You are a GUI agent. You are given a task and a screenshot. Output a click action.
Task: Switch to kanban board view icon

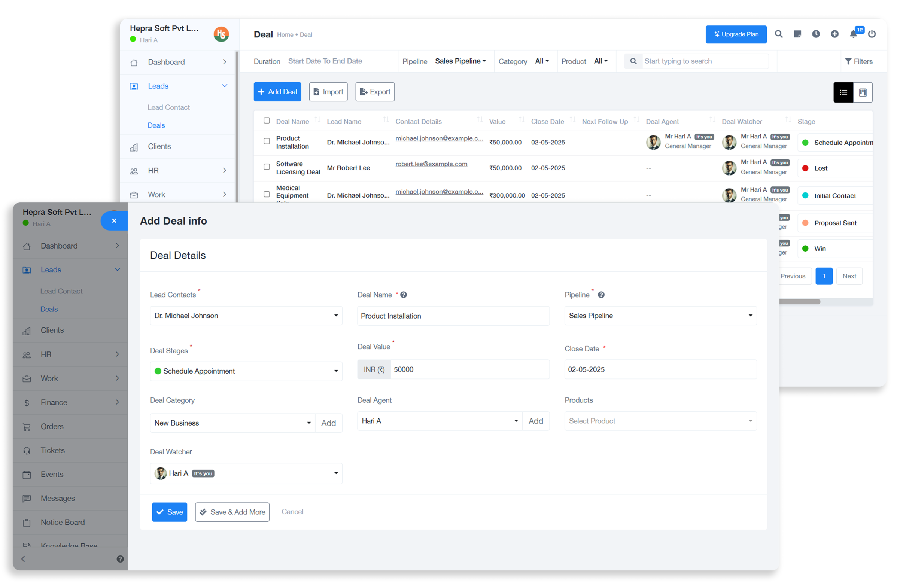pyautogui.click(x=863, y=92)
